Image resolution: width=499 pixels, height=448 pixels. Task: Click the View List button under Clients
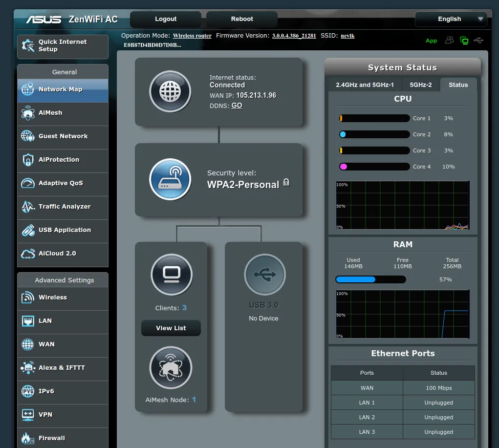(x=171, y=328)
